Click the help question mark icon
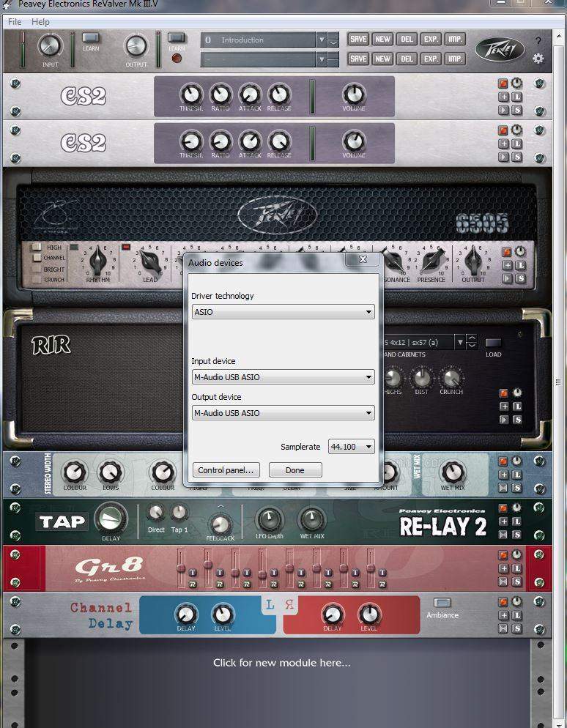567x728 pixels. point(538,42)
